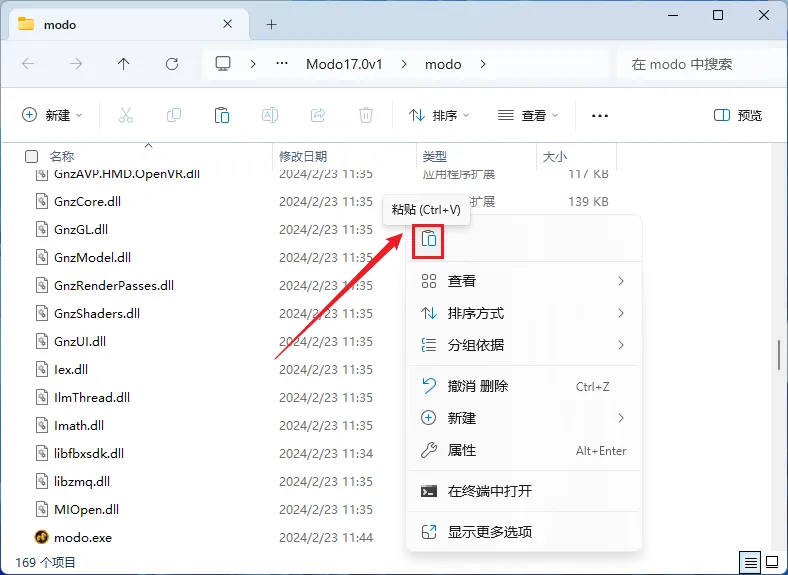Open the 新建 dropdown in the toolbar
The height and width of the screenshot is (575, 788).
52,116
